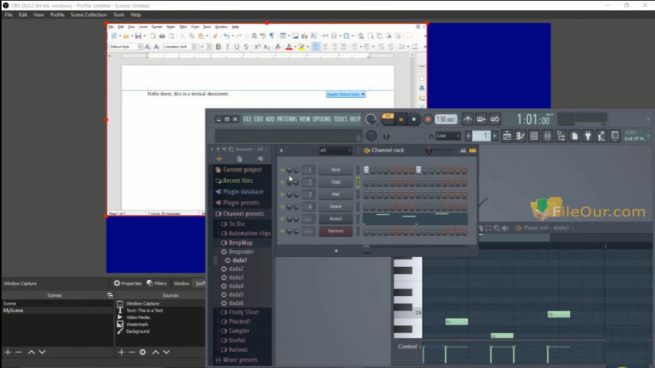This screenshot has width=655, height=368.
Task: Open the 'All' channel filter dropdown
Action: 335,150
